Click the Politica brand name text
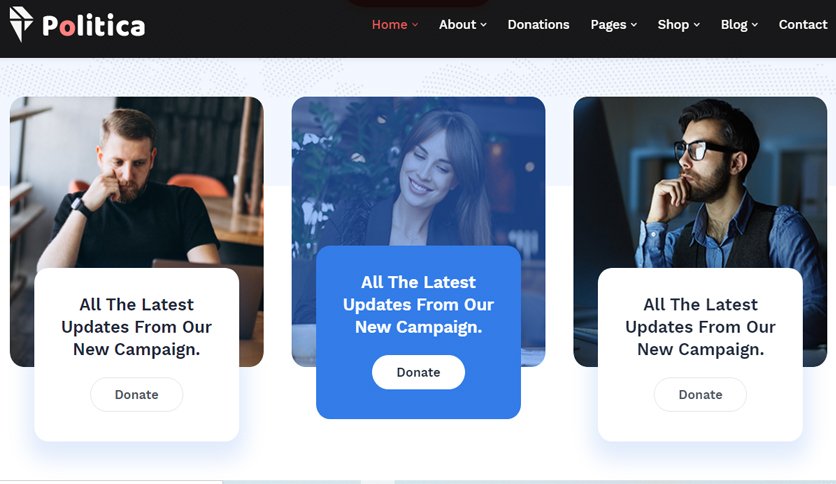The height and width of the screenshot is (484, 836). 93,26
